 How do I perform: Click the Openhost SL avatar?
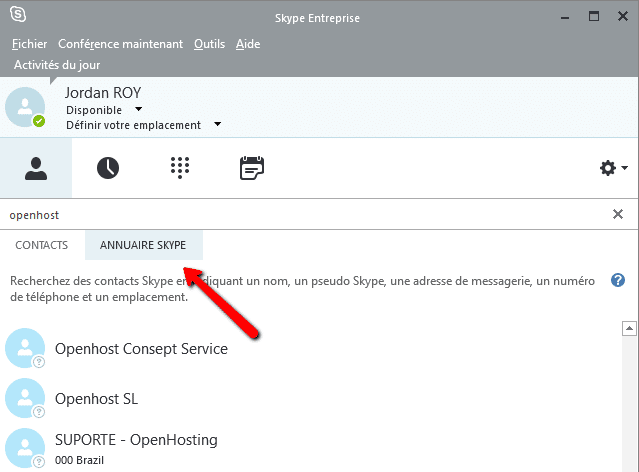[25, 398]
